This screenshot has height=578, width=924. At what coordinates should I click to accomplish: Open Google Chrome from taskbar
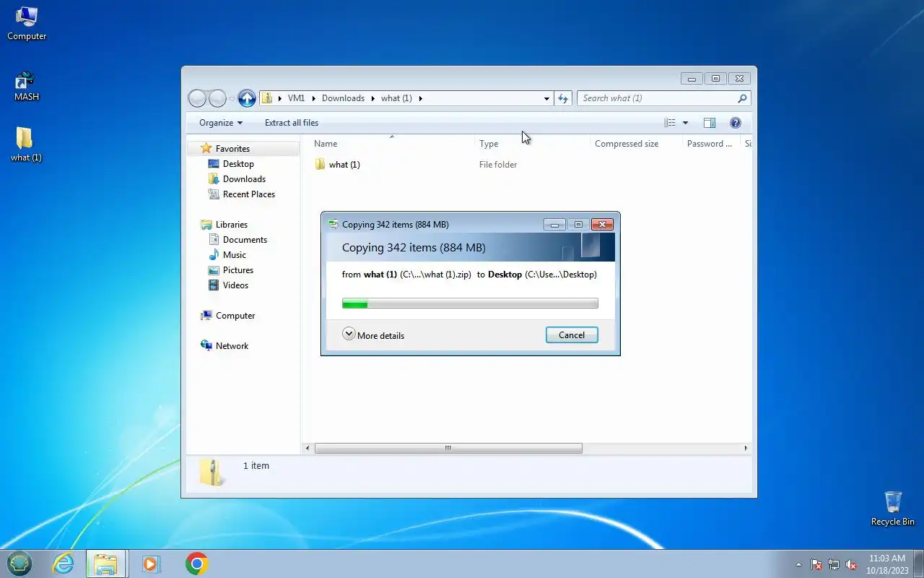[196, 564]
